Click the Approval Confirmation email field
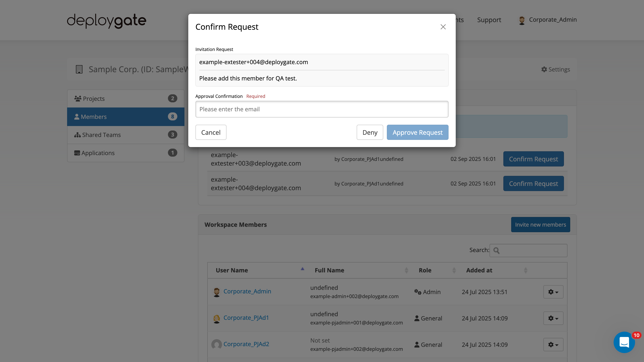 point(322,109)
